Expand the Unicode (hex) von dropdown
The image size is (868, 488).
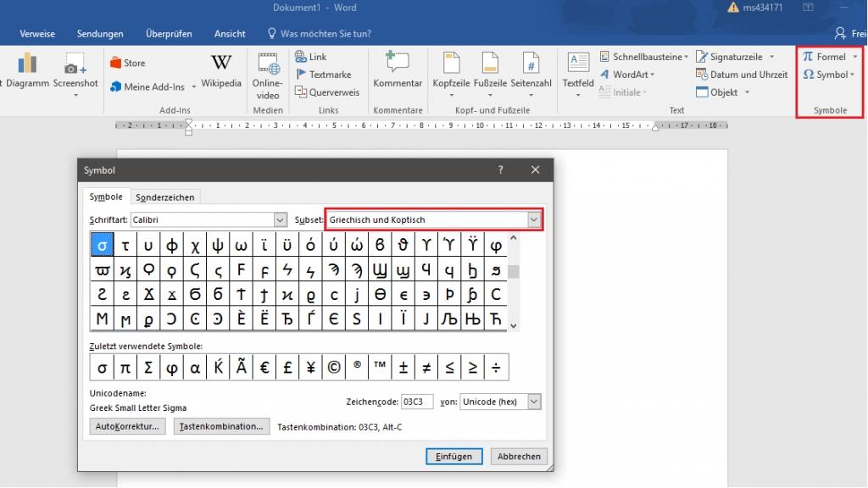click(533, 402)
